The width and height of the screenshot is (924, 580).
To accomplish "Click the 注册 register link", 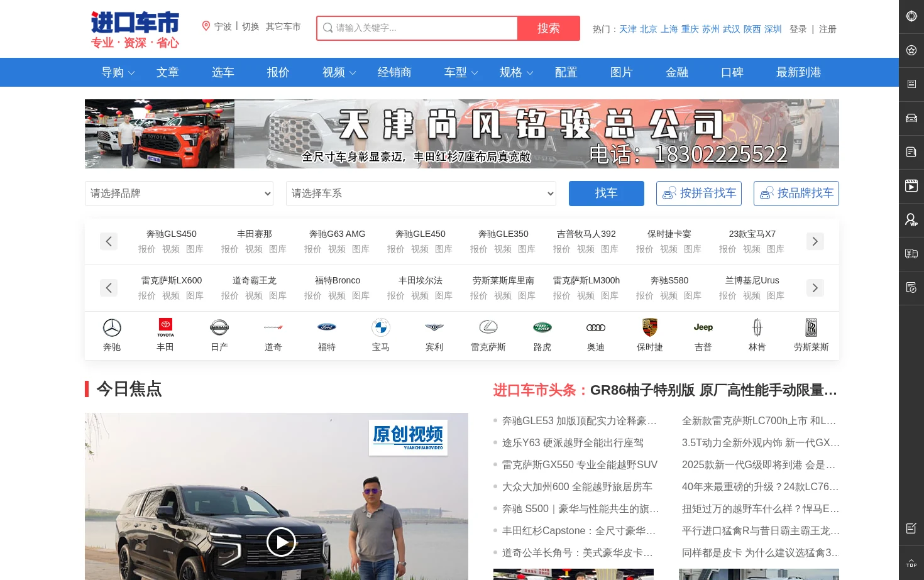I will tap(828, 29).
